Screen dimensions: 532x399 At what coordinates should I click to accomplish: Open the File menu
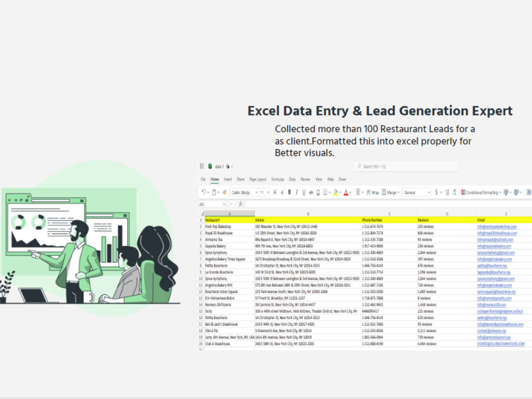[203, 179]
